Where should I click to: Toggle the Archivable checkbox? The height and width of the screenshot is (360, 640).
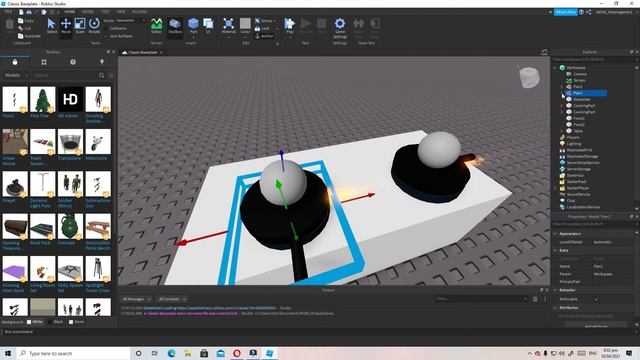click(596, 299)
